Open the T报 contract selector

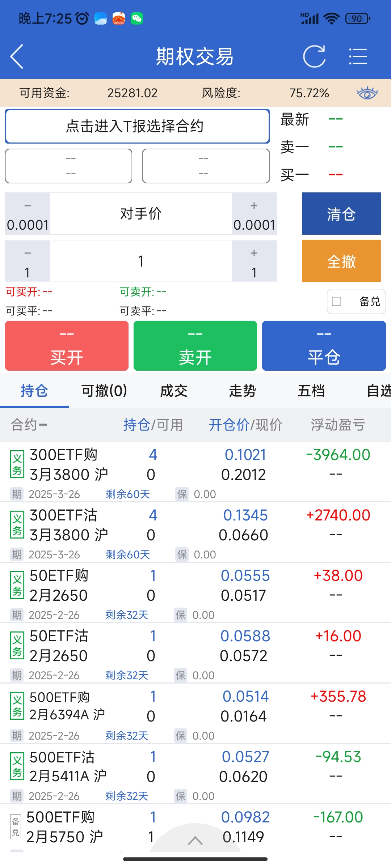[x=137, y=126]
